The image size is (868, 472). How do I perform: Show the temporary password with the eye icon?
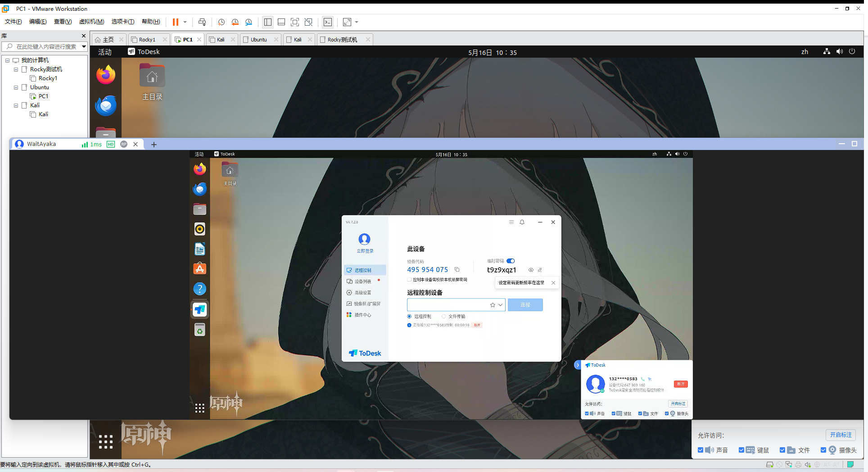(530, 270)
